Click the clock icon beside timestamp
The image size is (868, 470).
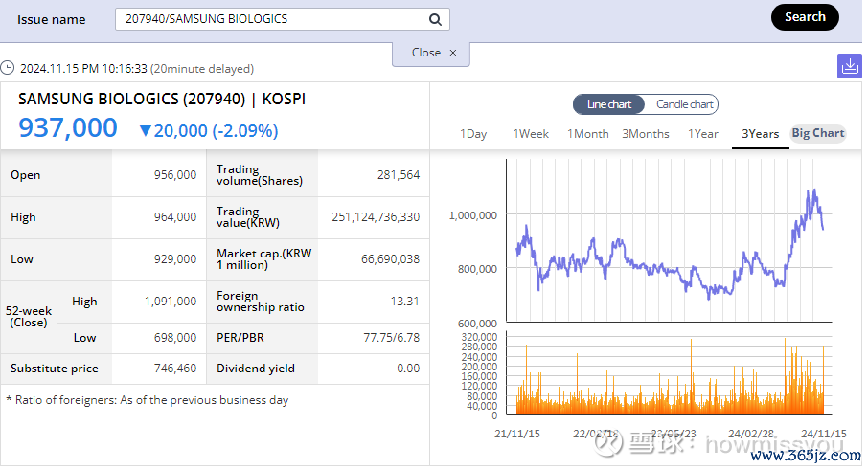pos(8,68)
